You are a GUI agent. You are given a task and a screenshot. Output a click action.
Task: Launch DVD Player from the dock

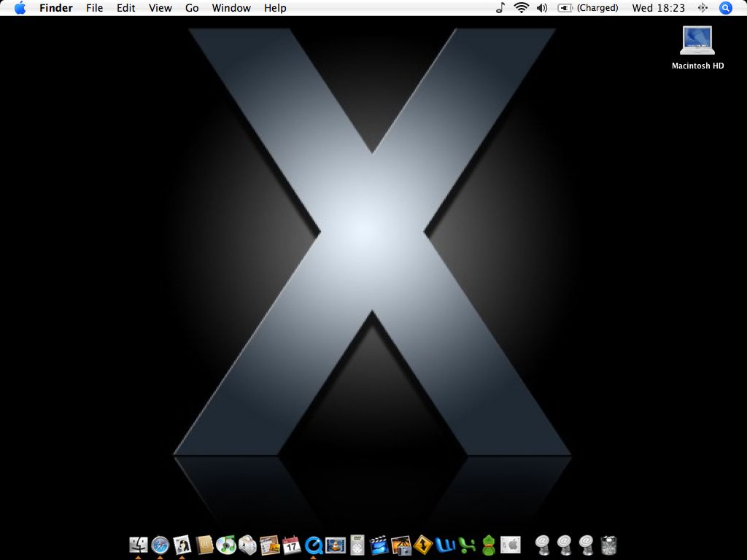pyautogui.click(x=357, y=545)
